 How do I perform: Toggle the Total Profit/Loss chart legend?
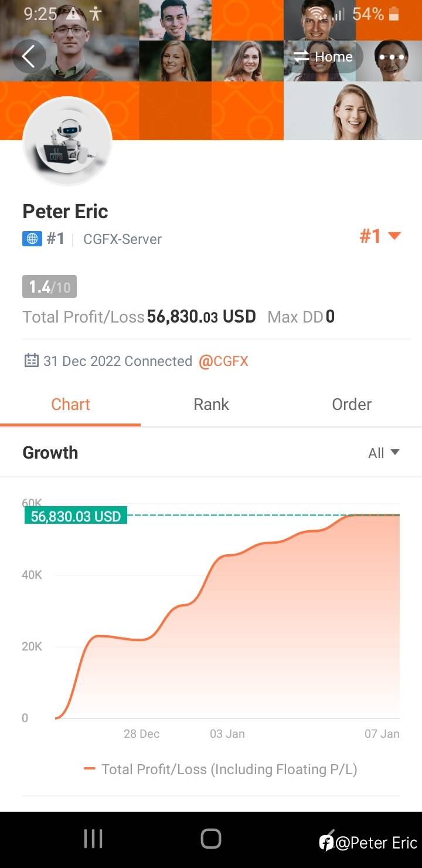point(221,769)
